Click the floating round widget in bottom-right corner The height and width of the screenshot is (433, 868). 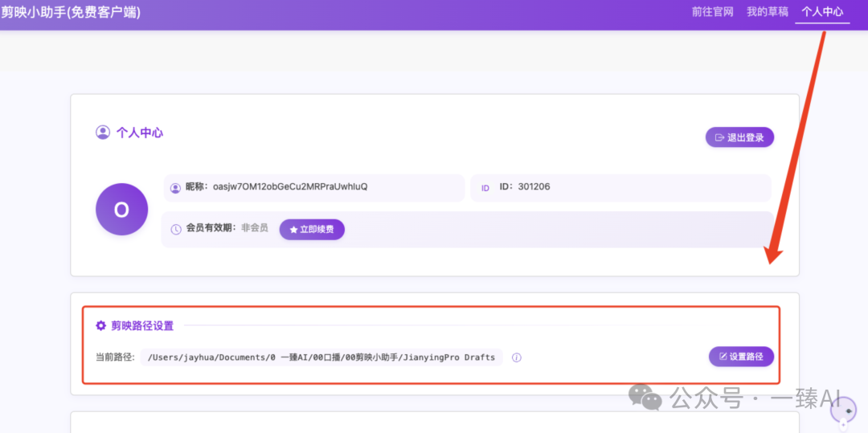(844, 411)
